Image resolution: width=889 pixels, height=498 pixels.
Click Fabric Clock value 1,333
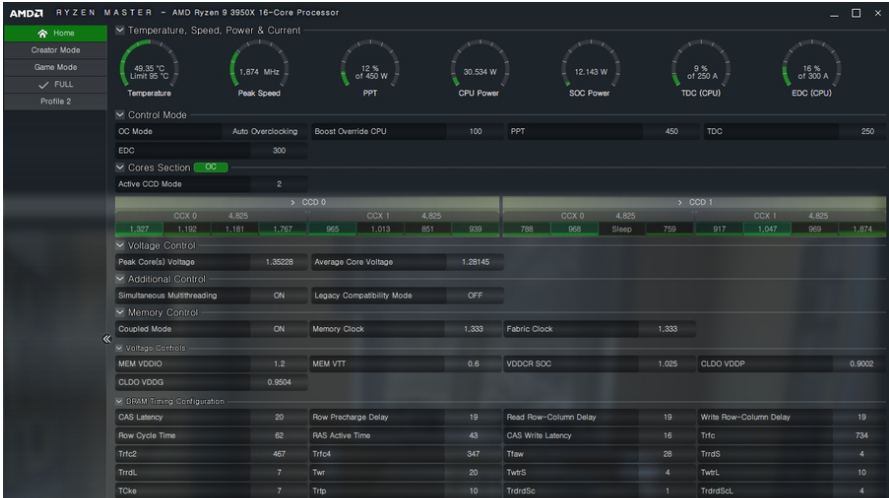(667, 328)
